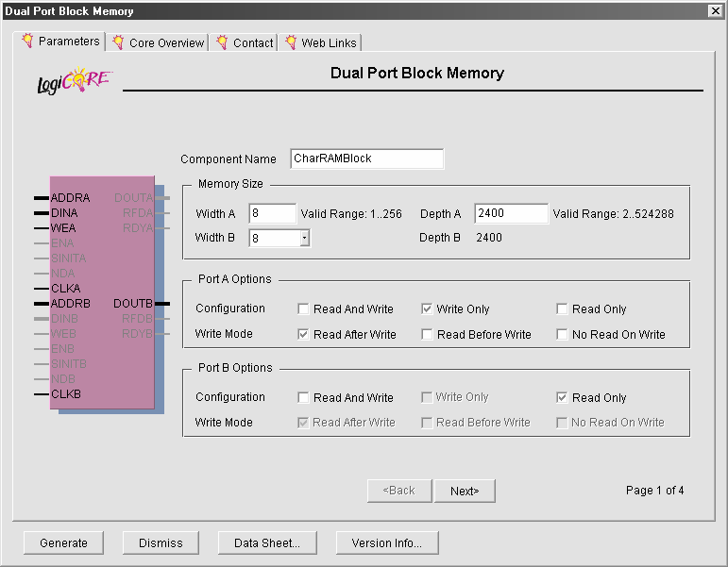Click the ADDRB port label
This screenshot has height=567, width=728.
click(71, 304)
